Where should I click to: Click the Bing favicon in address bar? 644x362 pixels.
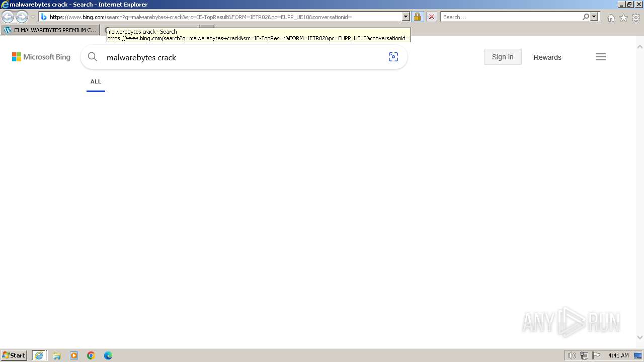[44, 17]
